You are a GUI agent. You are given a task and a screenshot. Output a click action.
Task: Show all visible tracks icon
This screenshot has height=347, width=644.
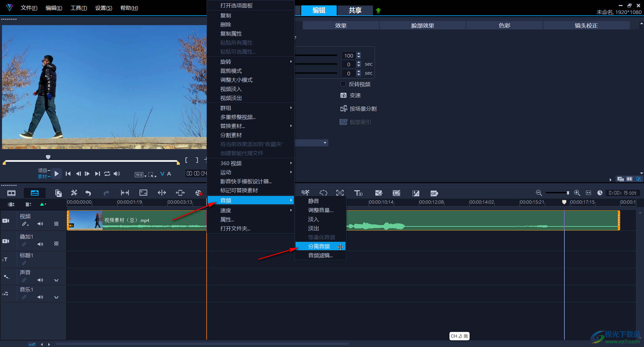(11, 204)
